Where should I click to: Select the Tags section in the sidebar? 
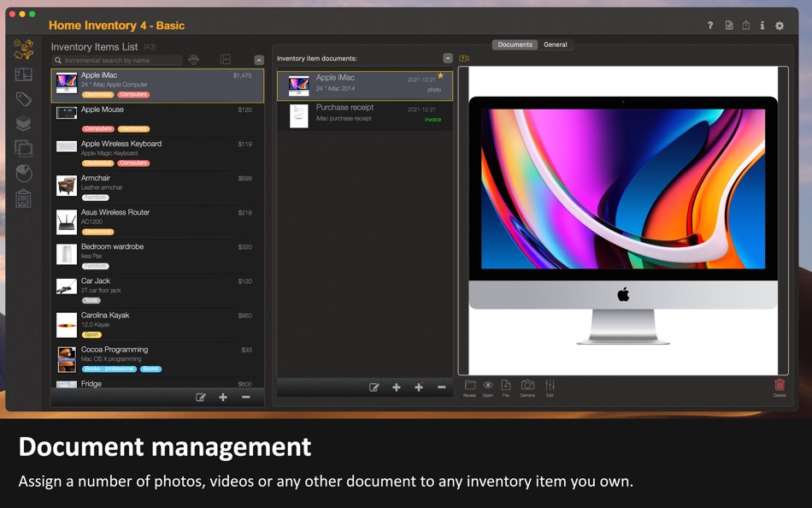pos(24,98)
